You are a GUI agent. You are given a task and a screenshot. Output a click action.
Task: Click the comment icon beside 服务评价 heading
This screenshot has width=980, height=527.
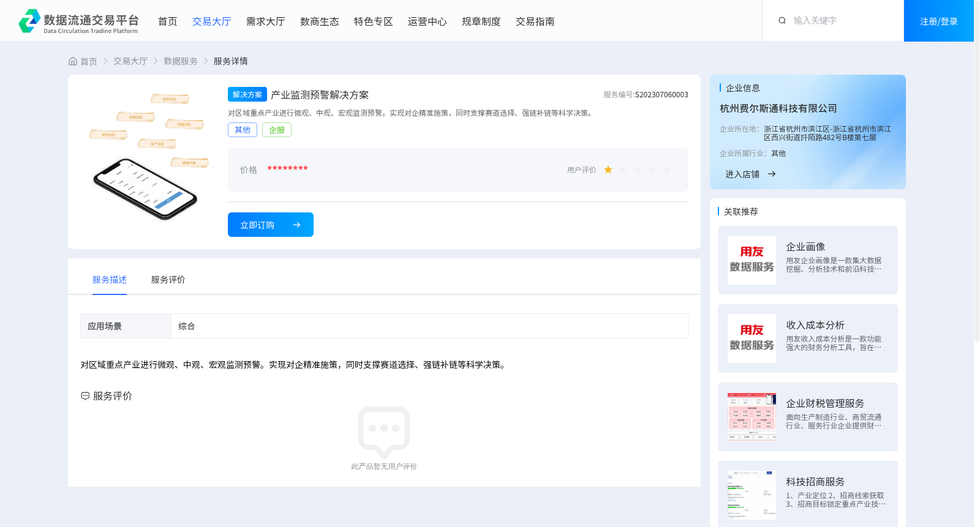[85, 396]
